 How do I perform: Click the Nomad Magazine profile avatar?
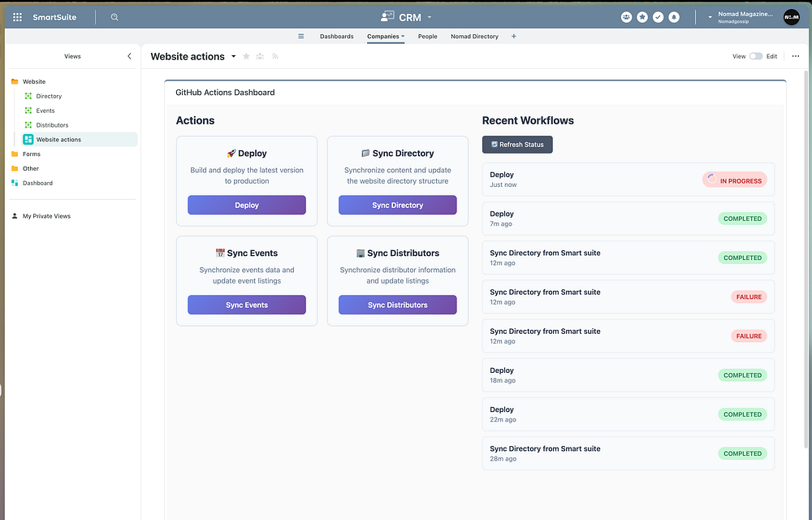(791, 17)
